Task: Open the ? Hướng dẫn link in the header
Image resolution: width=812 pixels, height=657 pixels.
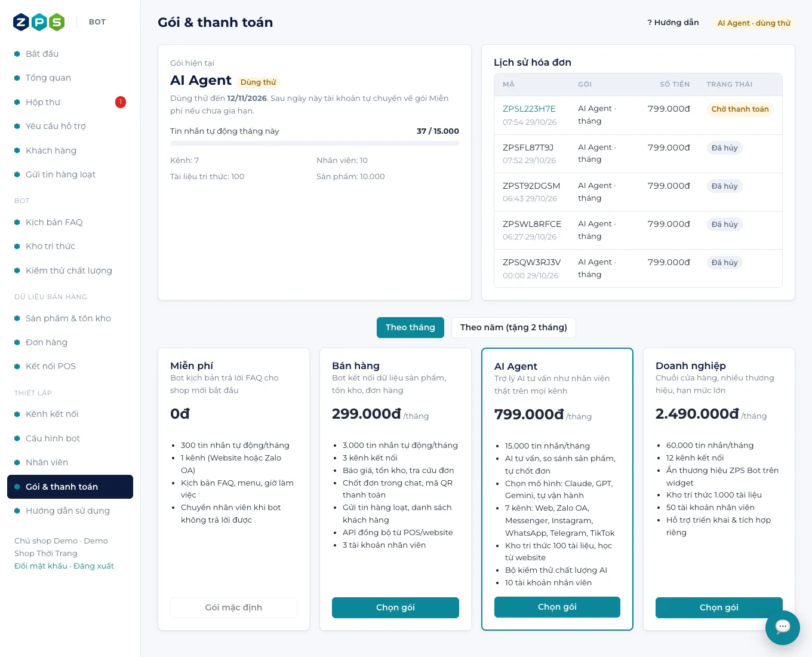Action: (673, 23)
